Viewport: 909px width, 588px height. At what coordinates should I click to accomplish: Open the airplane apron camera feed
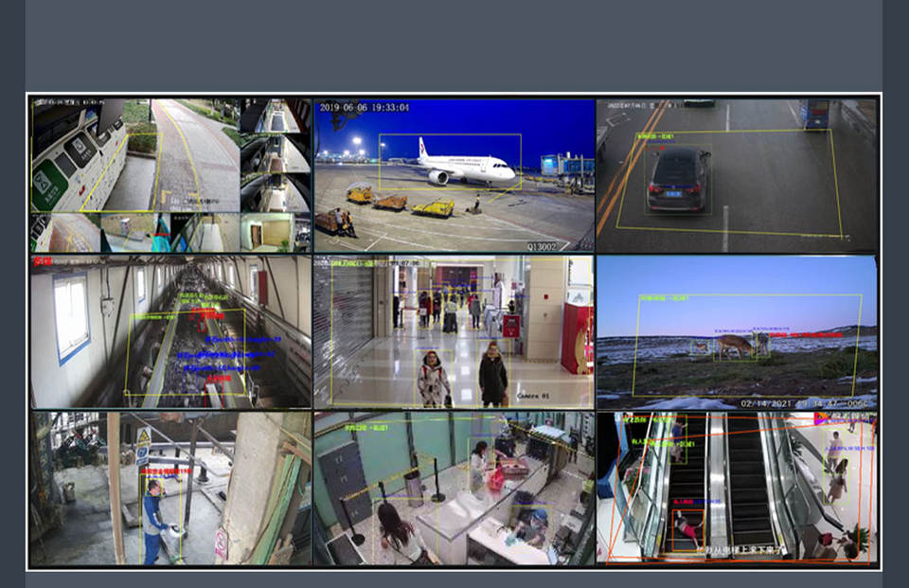[x=454, y=175]
